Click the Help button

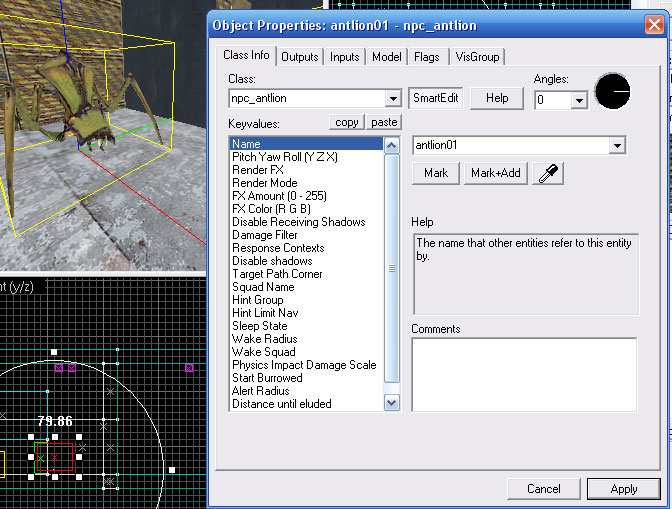(x=497, y=98)
